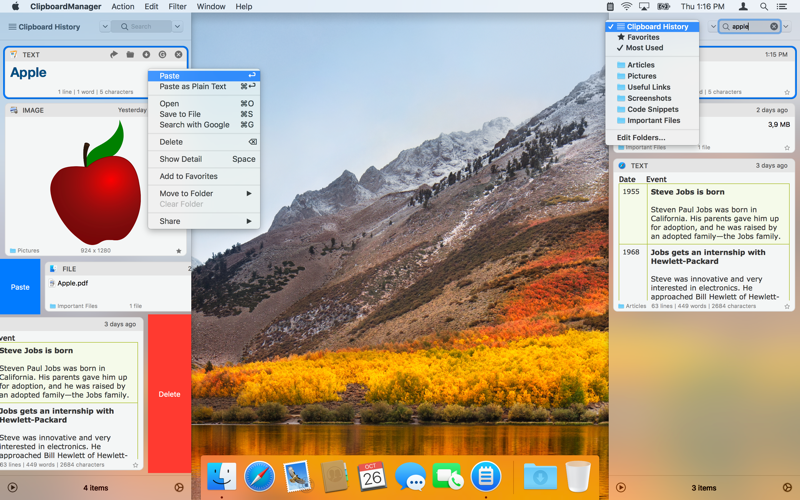This screenshot has height=500, width=800.
Task: Toggle the favorite star on the apple image clip
Action: (x=179, y=251)
